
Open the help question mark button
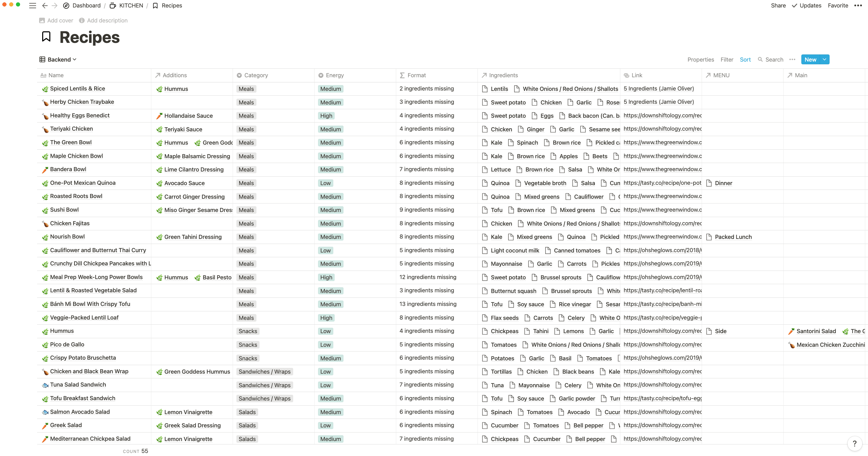tap(855, 443)
